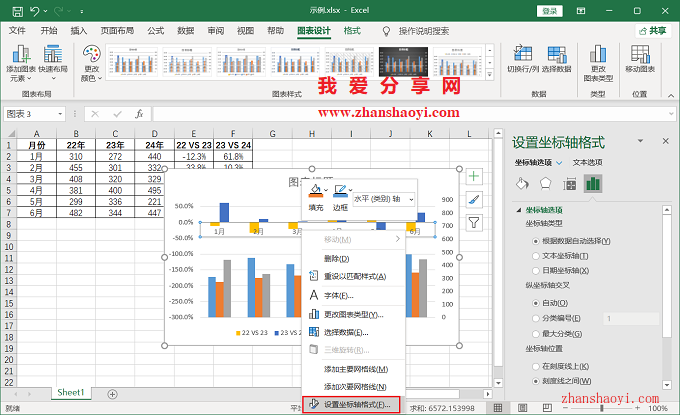Choose 设置坐标轴格式(F)... menu item
The image size is (680, 415).
click(351, 405)
